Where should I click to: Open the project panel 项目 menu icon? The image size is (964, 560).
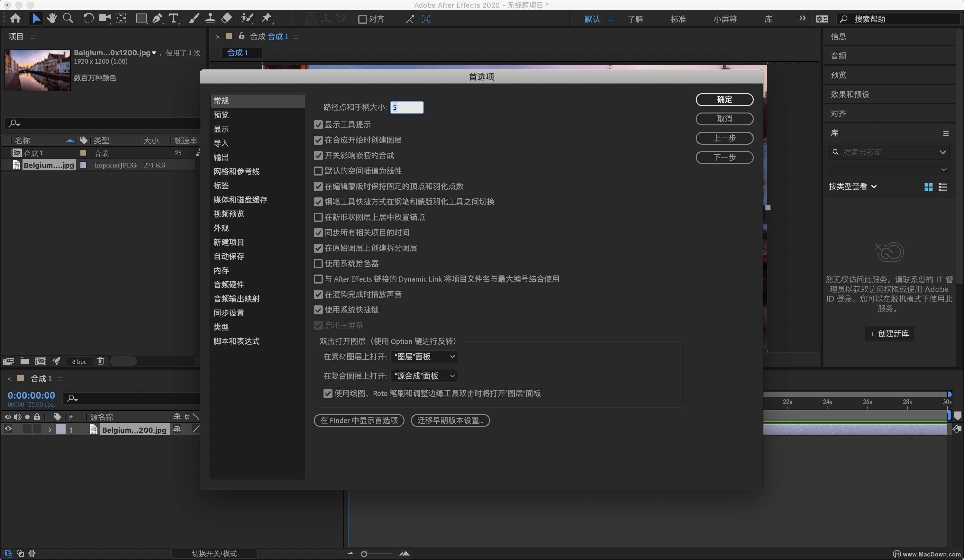(x=33, y=37)
